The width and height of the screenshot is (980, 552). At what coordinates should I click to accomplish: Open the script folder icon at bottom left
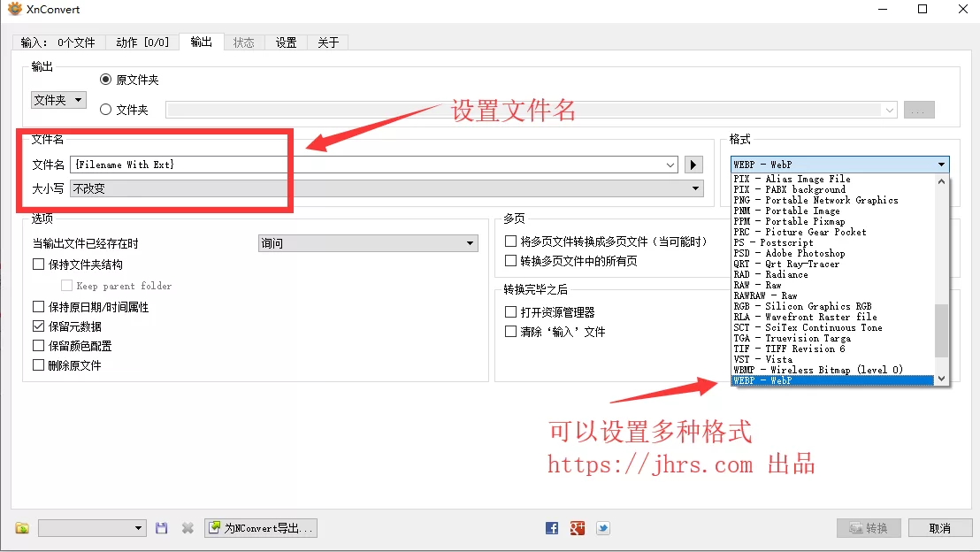coord(22,528)
